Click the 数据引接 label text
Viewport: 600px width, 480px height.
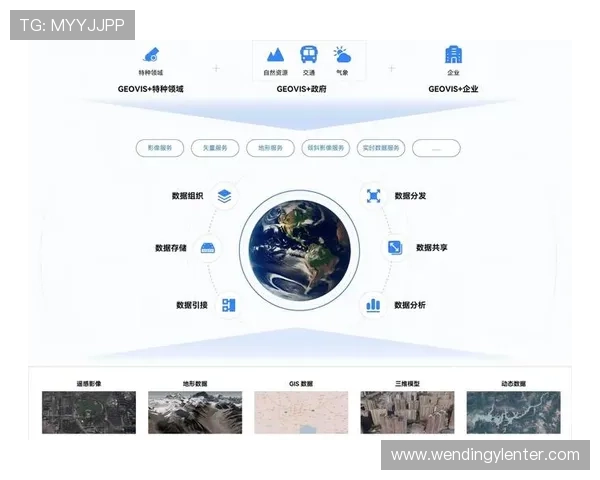(192, 305)
